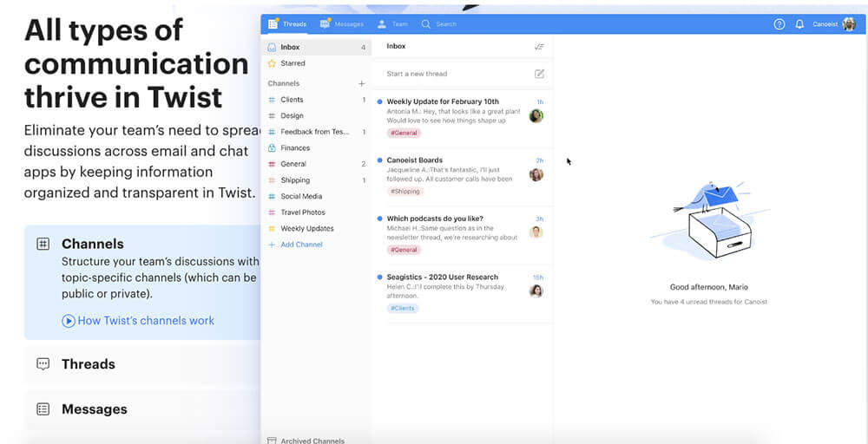Click #General tag under podcasts thread
Viewport: 868px width, 444px height.
404,250
